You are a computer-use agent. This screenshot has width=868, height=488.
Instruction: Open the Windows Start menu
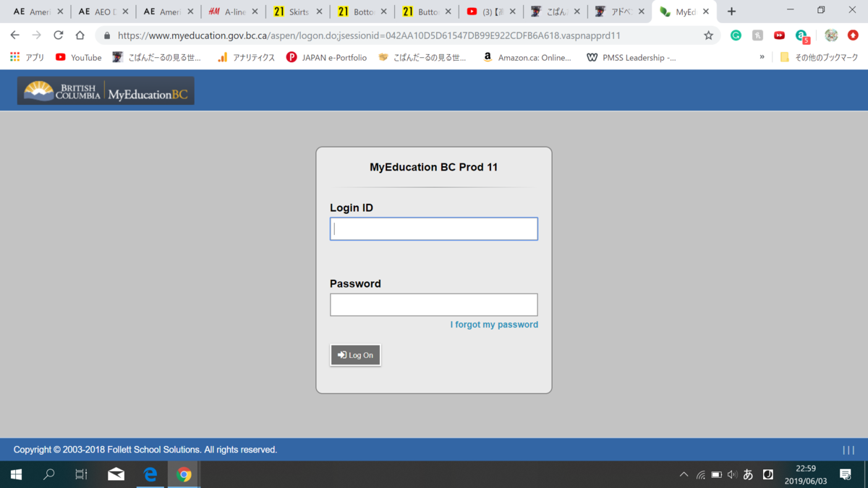[x=16, y=474]
